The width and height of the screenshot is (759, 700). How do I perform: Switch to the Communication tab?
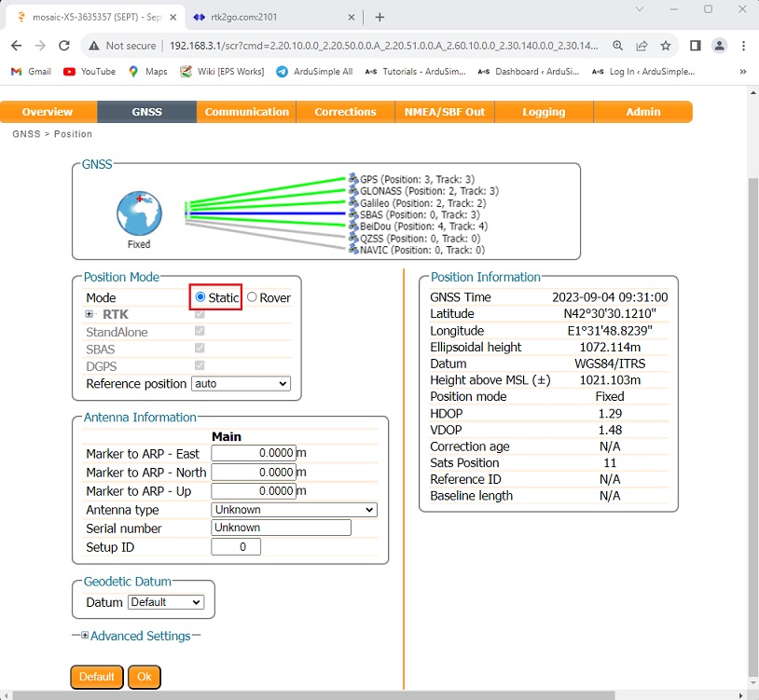click(246, 112)
